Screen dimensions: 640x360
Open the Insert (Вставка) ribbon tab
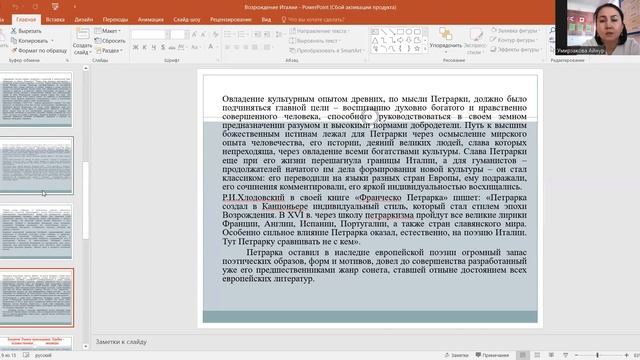[55, 20]
